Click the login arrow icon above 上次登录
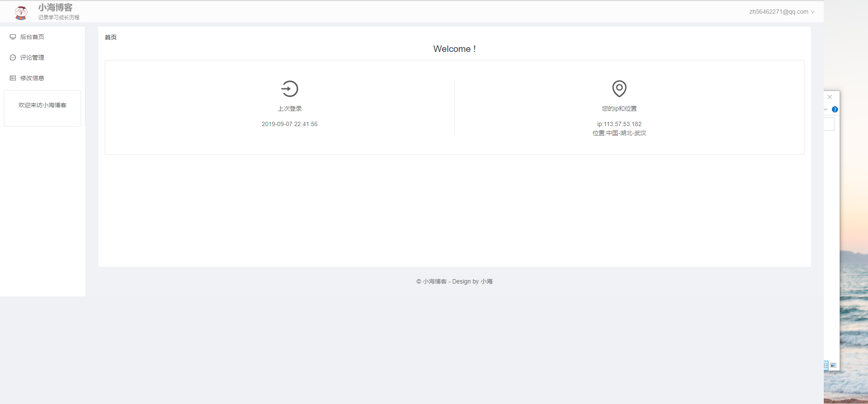 (x=289, y=89)
